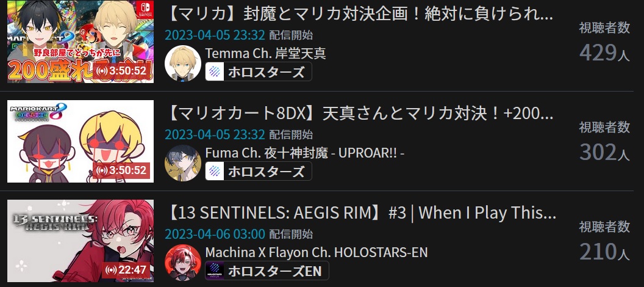The height and width of the screenshot is (287, 644).
Task: Open Machina X Flayon channel avatar
Action: coord(183,263)
